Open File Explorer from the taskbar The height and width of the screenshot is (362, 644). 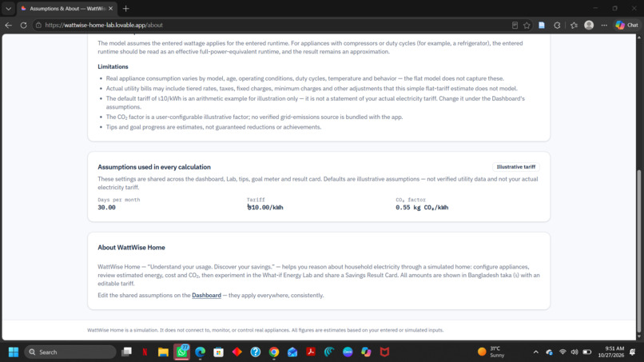pos(163,352)
